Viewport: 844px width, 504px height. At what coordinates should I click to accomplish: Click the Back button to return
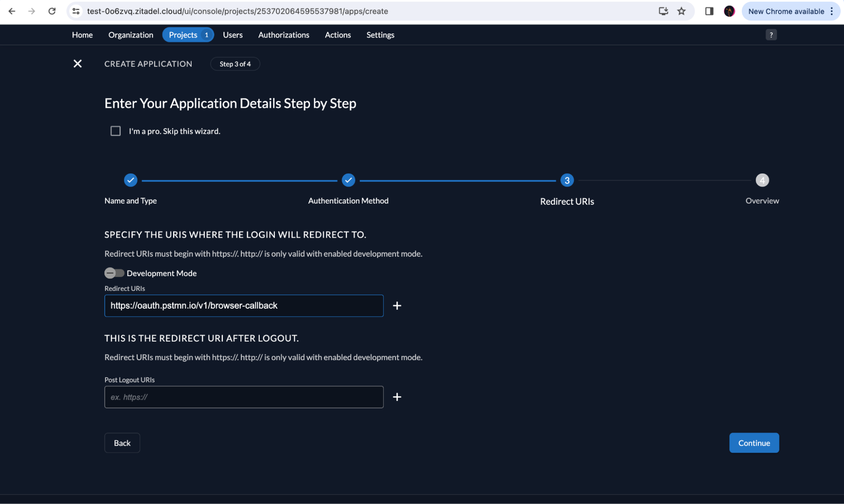coord(122,443)
